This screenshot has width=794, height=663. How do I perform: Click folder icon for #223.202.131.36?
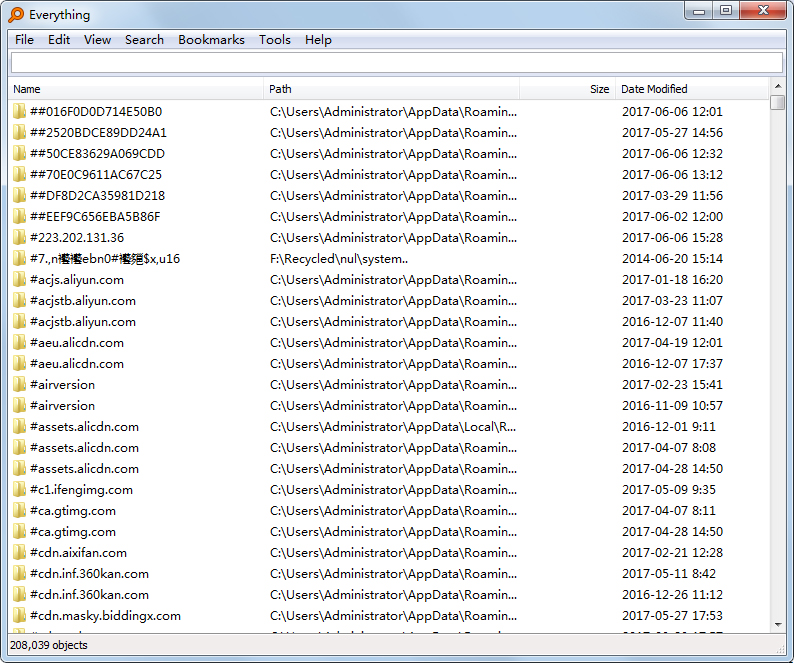pos(19,238)
